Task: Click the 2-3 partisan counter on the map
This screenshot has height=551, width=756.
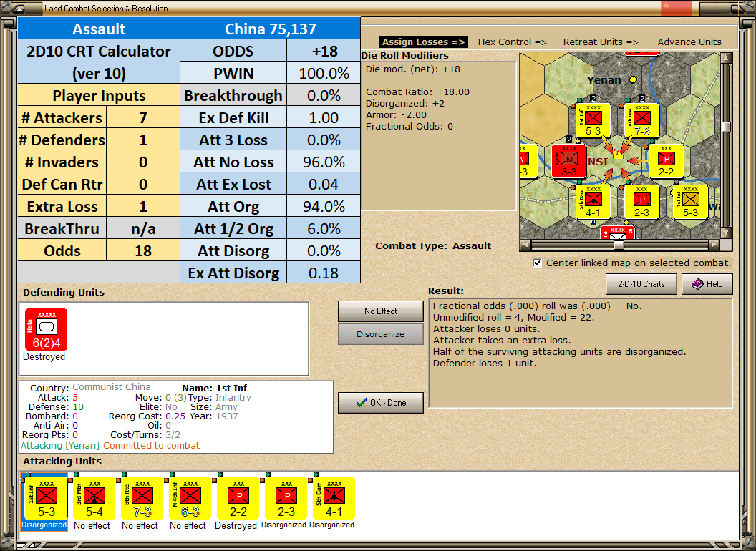Action: point(641,202)
